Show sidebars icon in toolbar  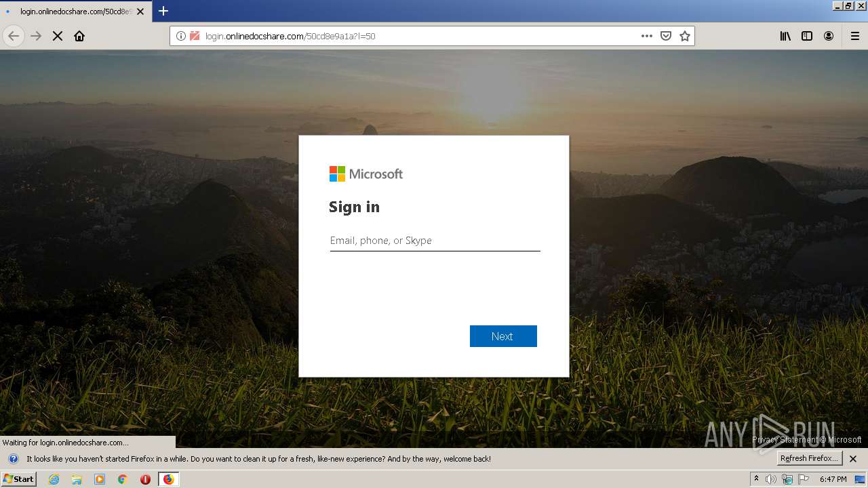tap(807, 36)
